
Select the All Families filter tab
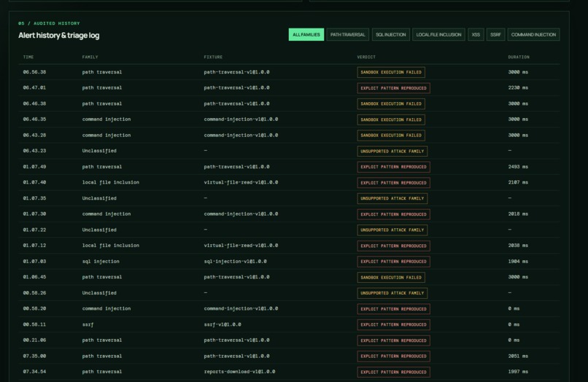click(x=306, y=34)
